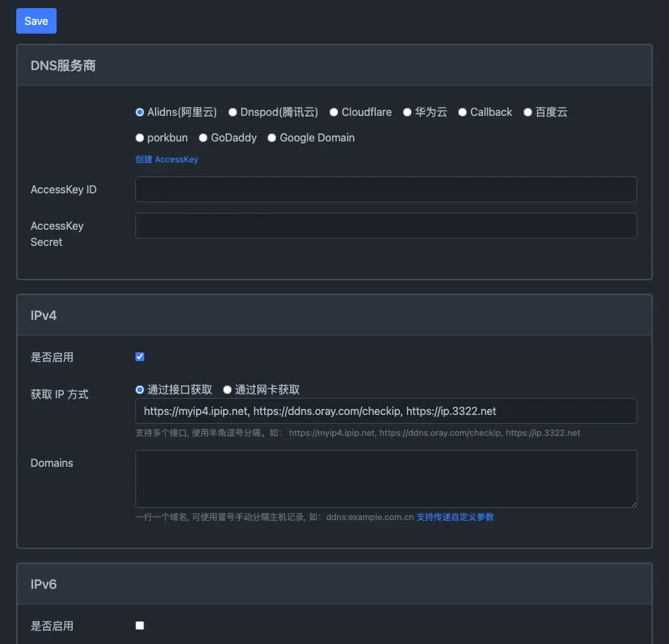Click inside the IPv4 Domains textarea

pos(386,479)
